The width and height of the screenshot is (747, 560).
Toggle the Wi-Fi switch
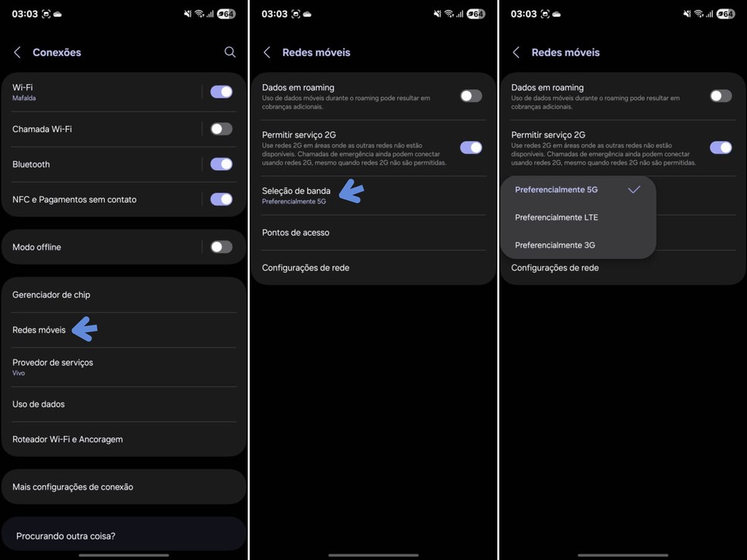(x=222, y=92)
